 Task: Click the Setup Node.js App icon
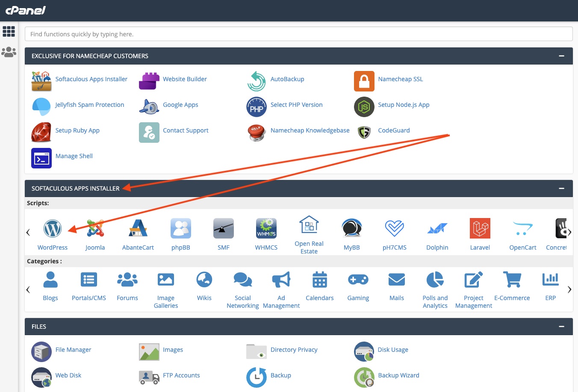(364, 107)
